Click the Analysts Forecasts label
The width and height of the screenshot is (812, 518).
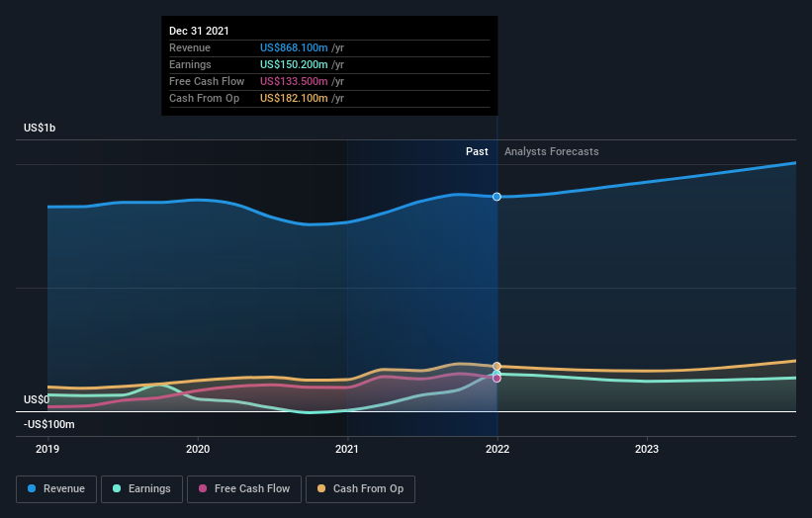click(552, 151)
